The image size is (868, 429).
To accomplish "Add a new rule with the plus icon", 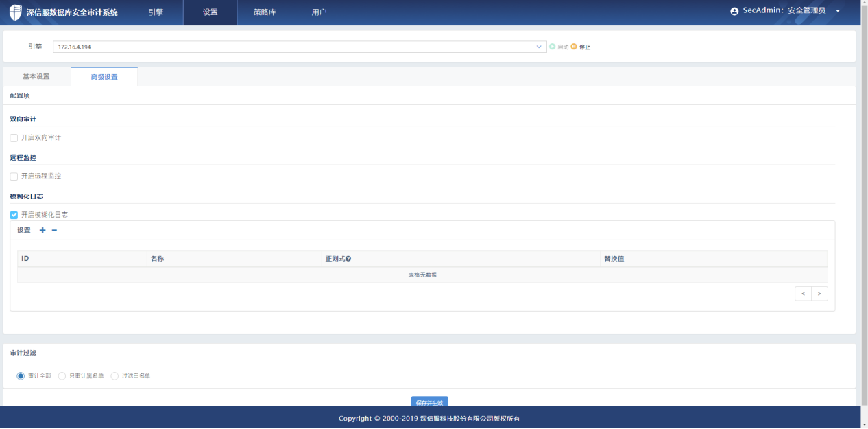I will (x=43, y=230).
